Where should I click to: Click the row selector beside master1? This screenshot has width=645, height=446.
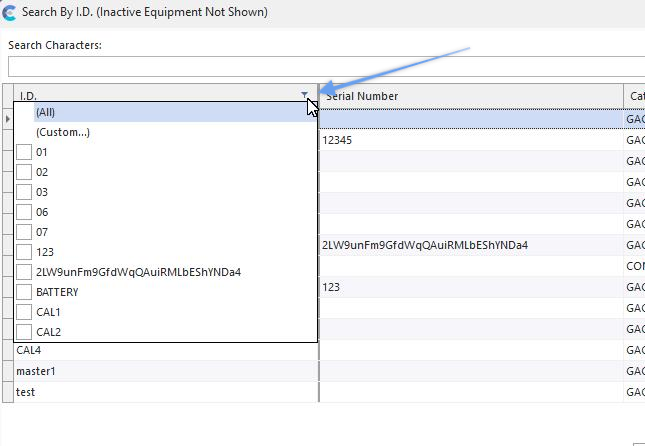pyautogui.click(x=8, y=371)
